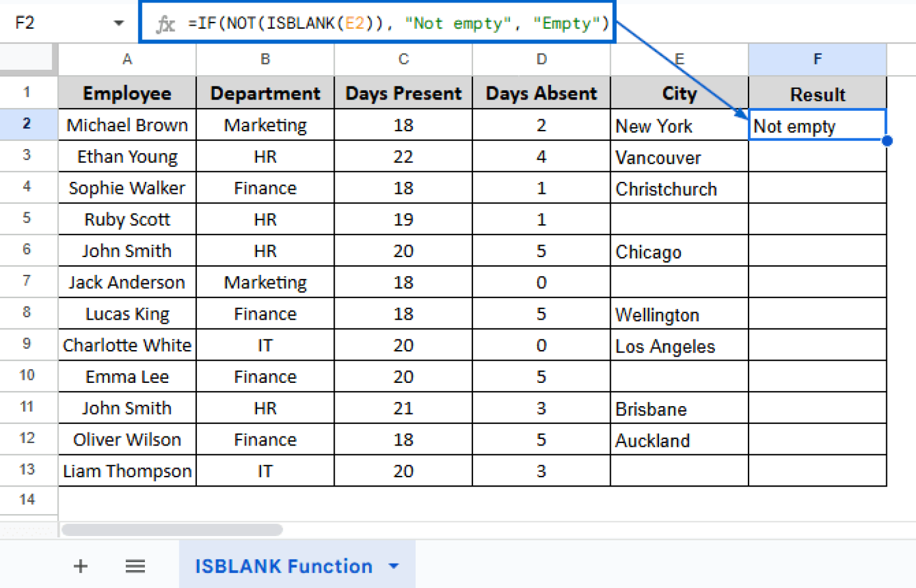916x588 pixels.
Task: Select the ISBLANK Function sheet tab
Action: [283, 566]
